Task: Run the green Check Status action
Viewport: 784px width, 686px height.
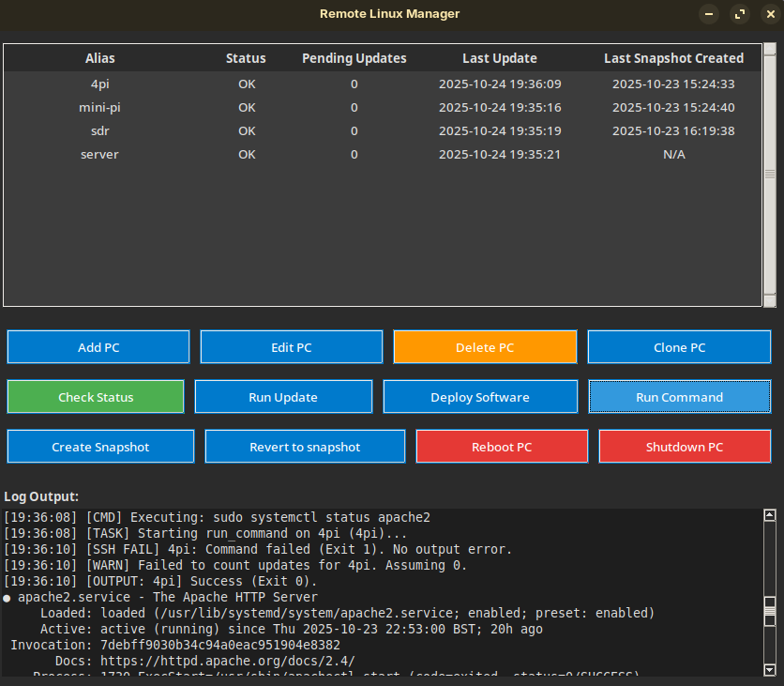Action: click(96, 397)
